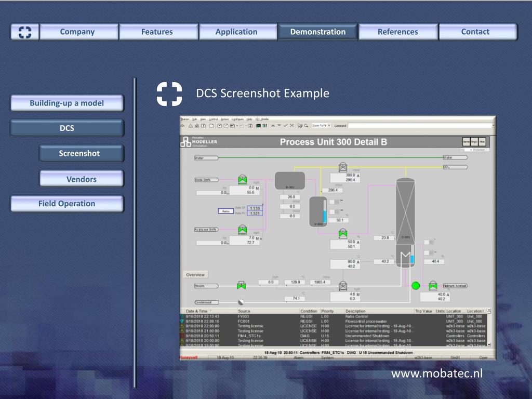
Task: Click the green bars trend toolbar icon
Action: (x=264, y=126)
